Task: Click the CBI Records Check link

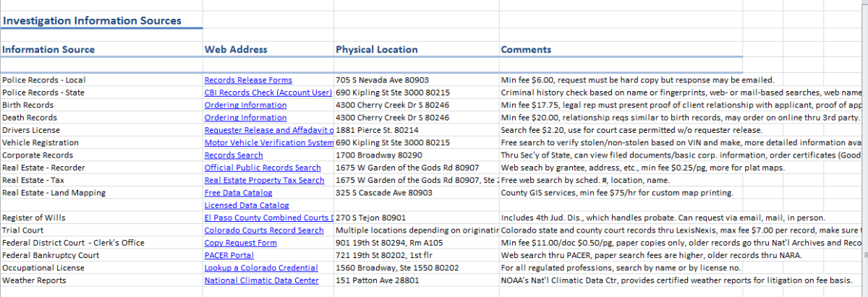Action: coord(268,92)
